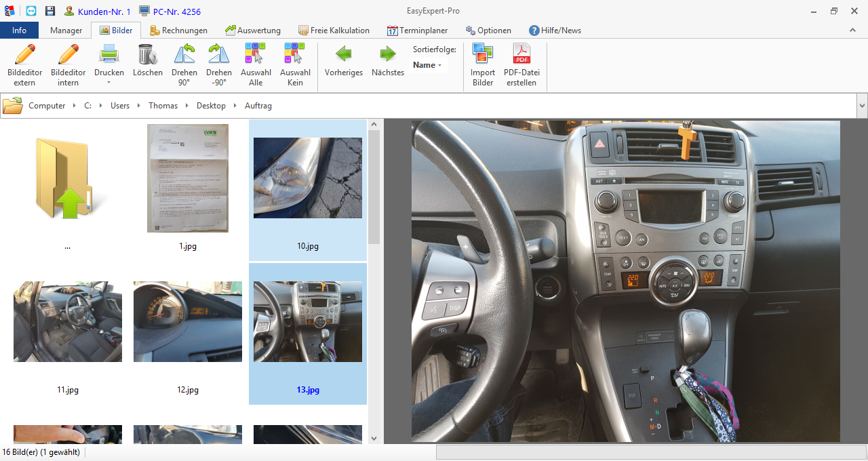Image resolution: width=868 pixels, height=461 pixels.
Task: Click the blue remote-support icon in title bar
Action: point(31,12)
